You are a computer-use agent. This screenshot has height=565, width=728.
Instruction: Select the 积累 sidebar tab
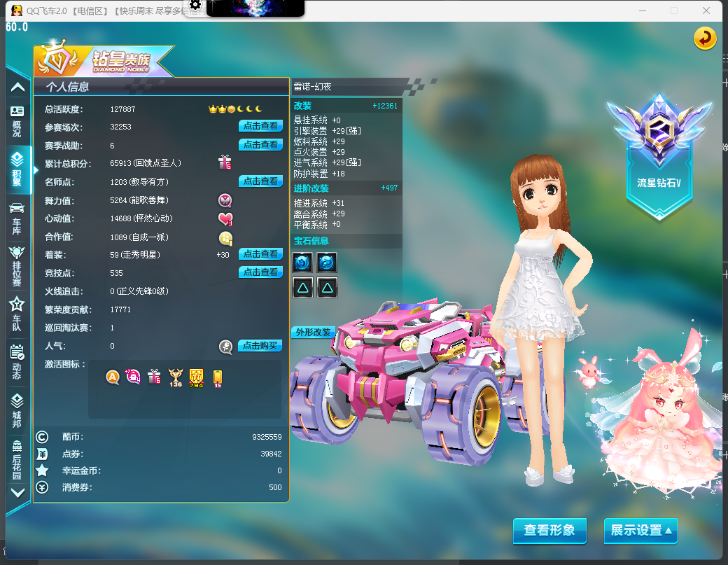(x=17, y=169)
